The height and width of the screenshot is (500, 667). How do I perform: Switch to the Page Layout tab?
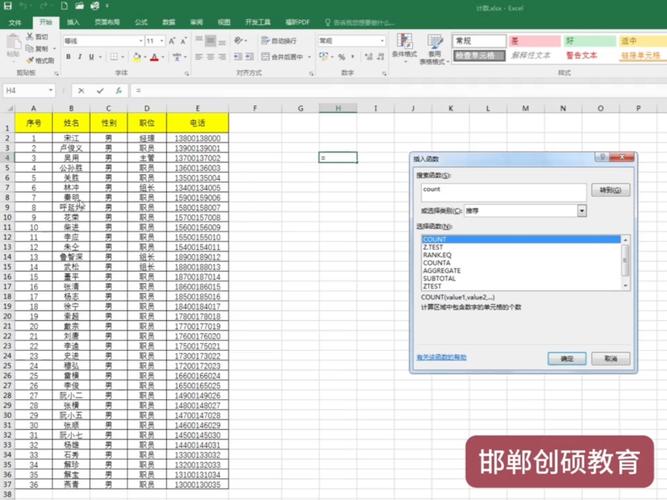tap(107, 22)
